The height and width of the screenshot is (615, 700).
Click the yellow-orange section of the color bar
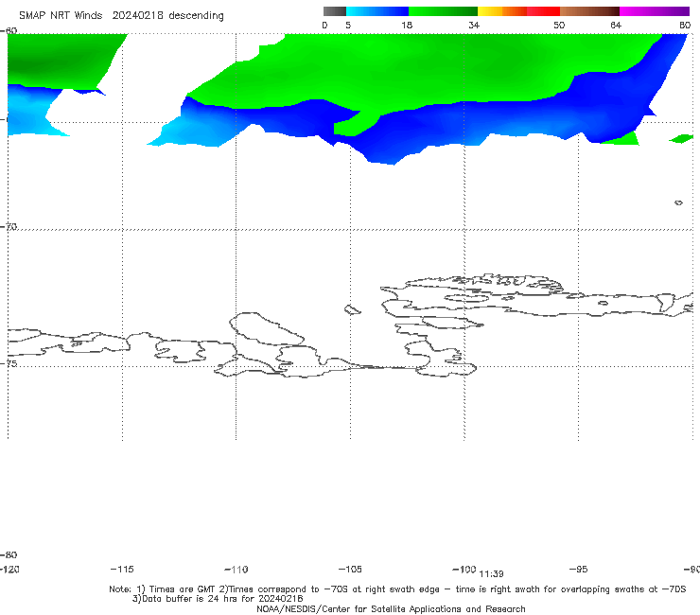pyautogui.click(x=502, y=11)
